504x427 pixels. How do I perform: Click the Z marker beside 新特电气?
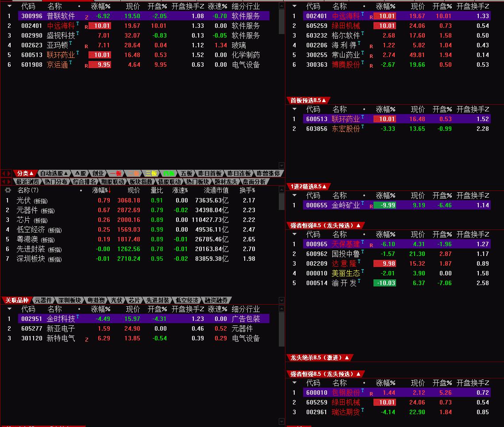pos(86,339)
